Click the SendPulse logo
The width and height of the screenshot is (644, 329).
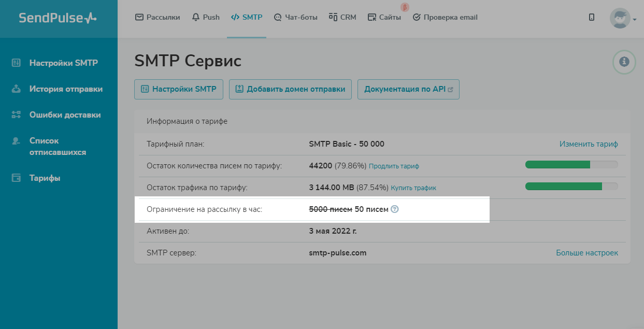pos(58,18)
